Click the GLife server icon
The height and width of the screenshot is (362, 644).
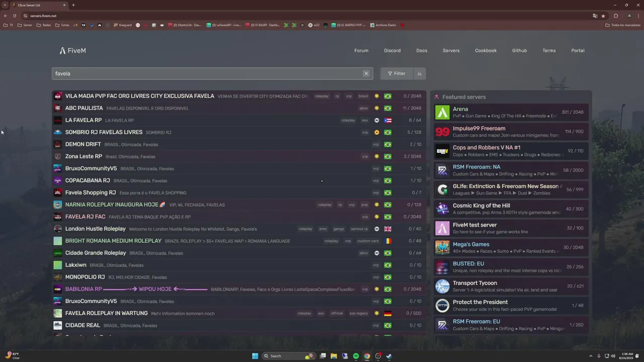442,190
